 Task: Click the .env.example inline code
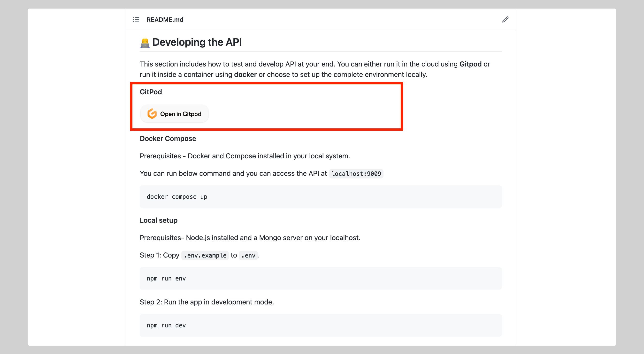pyautogui.click(x=205, y=255)
